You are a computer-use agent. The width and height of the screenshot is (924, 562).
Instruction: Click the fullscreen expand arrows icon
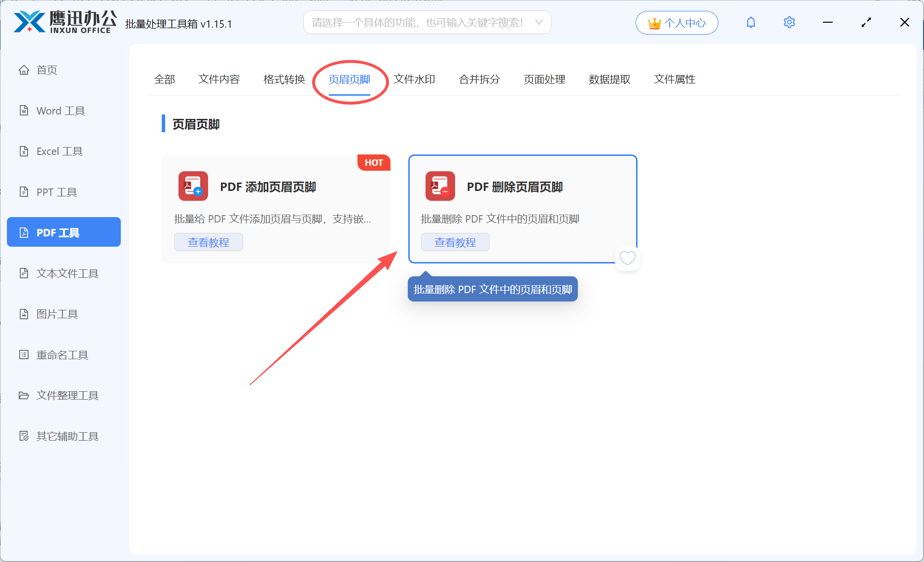866,23
